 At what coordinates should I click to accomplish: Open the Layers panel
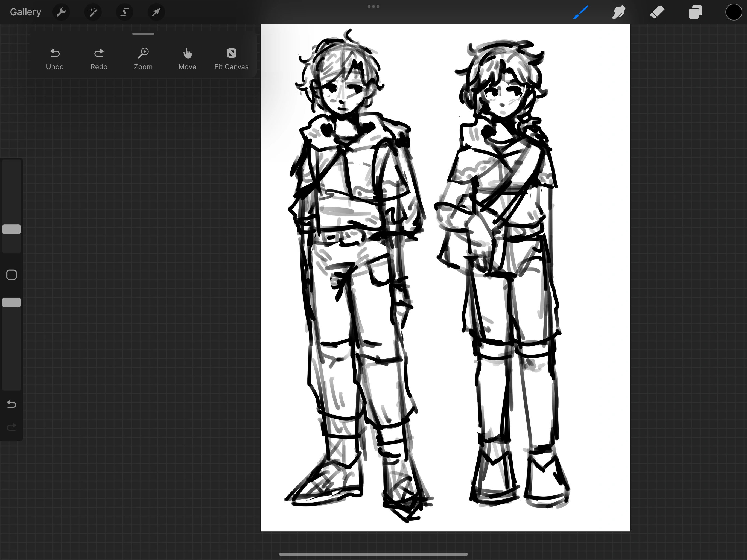click(695, 12)
